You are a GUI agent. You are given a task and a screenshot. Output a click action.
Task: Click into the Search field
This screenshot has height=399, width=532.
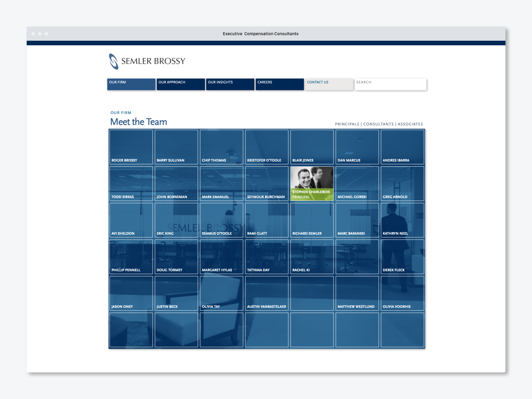click(391, 84)
